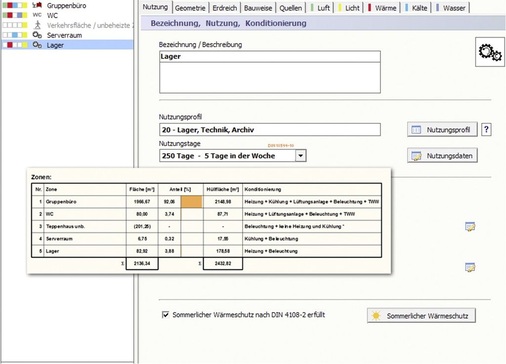The height and width of the screenshot is (364, 506).
Task: Click the description text area below Lager
Action: [x=270, y=77]
